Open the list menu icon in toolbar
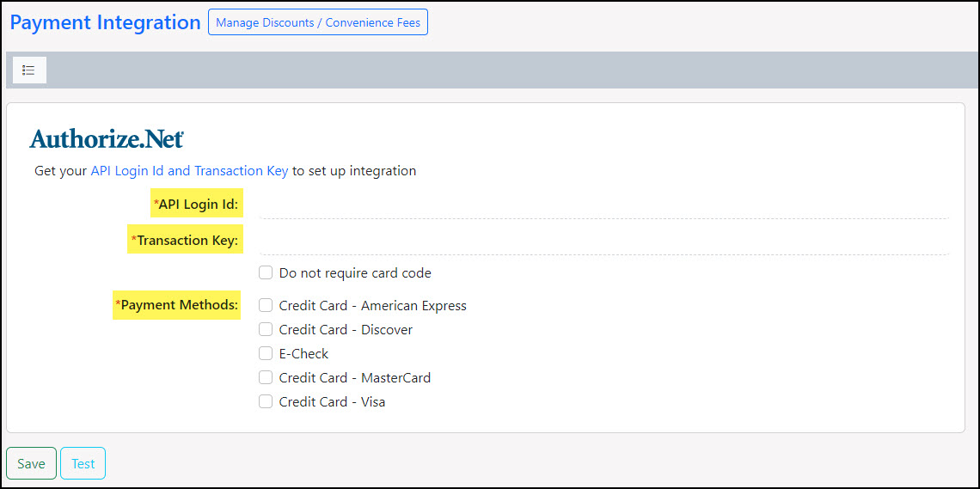980x489 pixels. click(x=29, y=70)
